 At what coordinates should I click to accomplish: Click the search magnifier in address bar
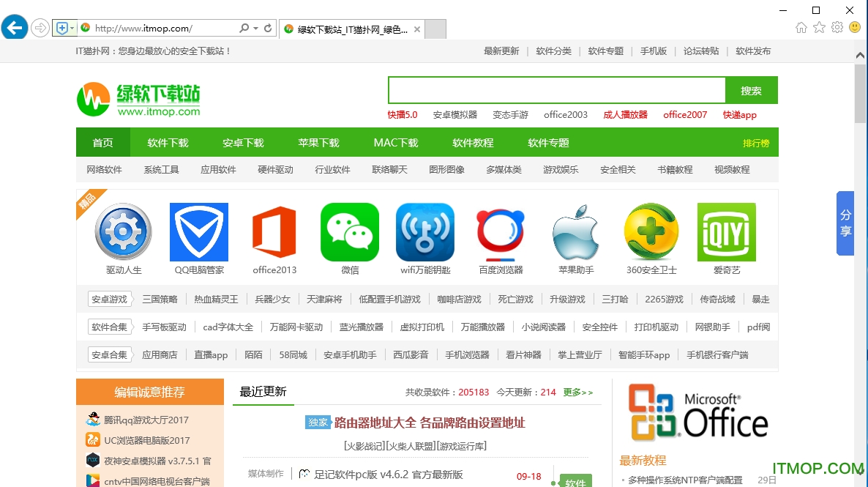coord(244,28)
